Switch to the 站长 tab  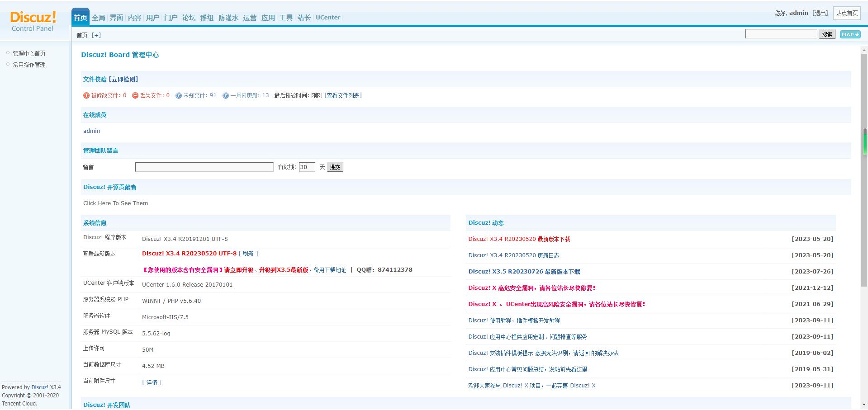(304, 18)
